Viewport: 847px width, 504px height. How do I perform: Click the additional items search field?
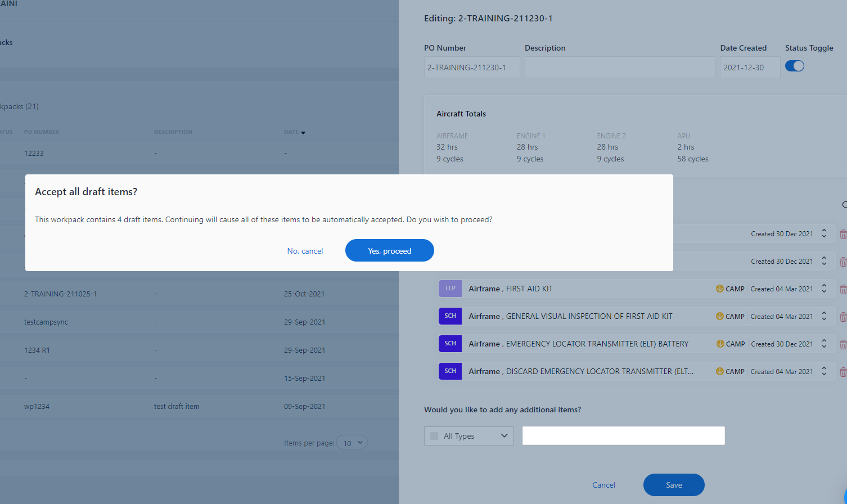[623, 436]
